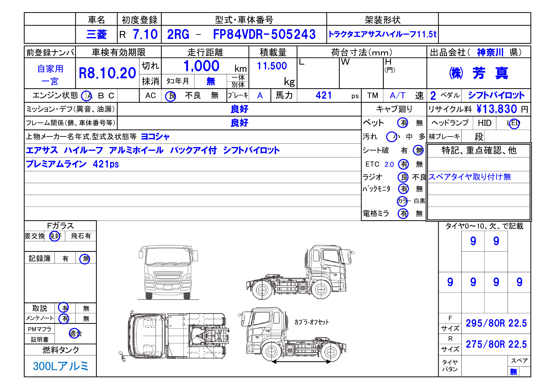Click the inspection expiry date R8.10.20
555x392 pixels.
coord(107,73)
